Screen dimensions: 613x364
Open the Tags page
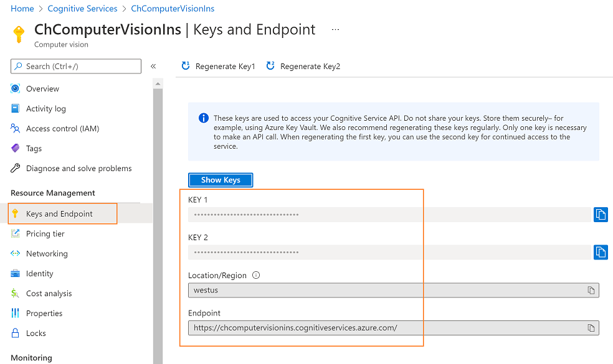(x=34, y=149)
